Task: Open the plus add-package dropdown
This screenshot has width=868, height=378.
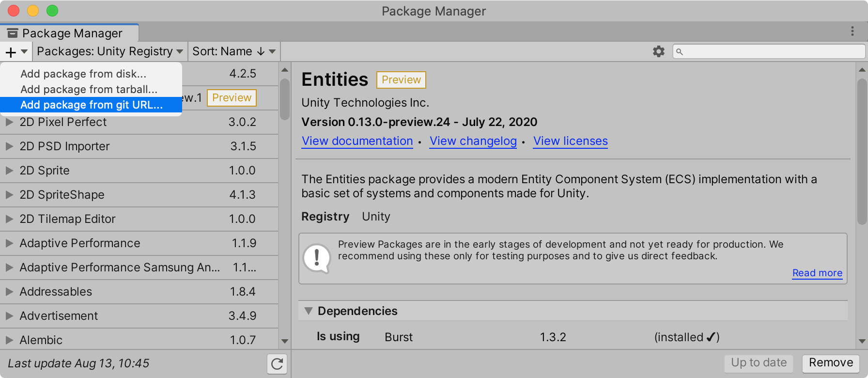Action: tap(16, 51)
